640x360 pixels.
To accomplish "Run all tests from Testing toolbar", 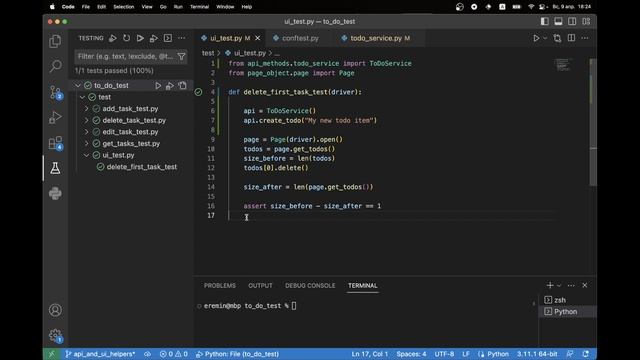I will coord(140,38).
